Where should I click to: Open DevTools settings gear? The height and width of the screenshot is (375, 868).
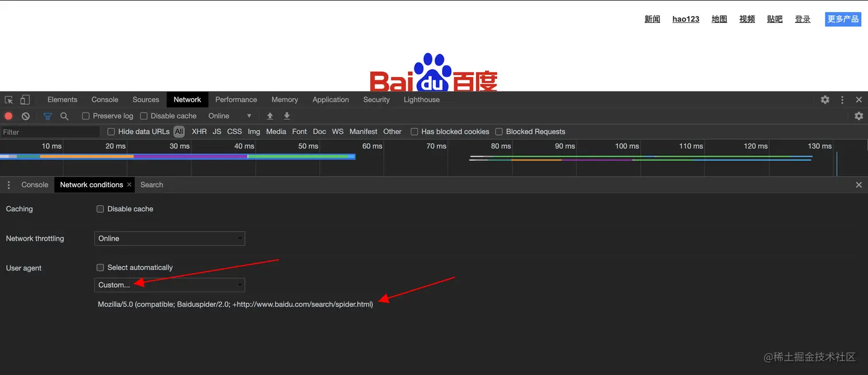tap(825, 100)
